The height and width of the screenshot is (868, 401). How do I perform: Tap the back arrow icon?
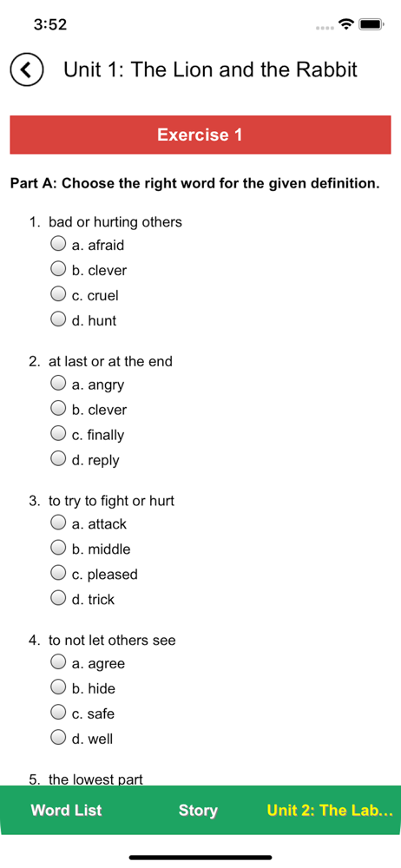pos(26,69)
